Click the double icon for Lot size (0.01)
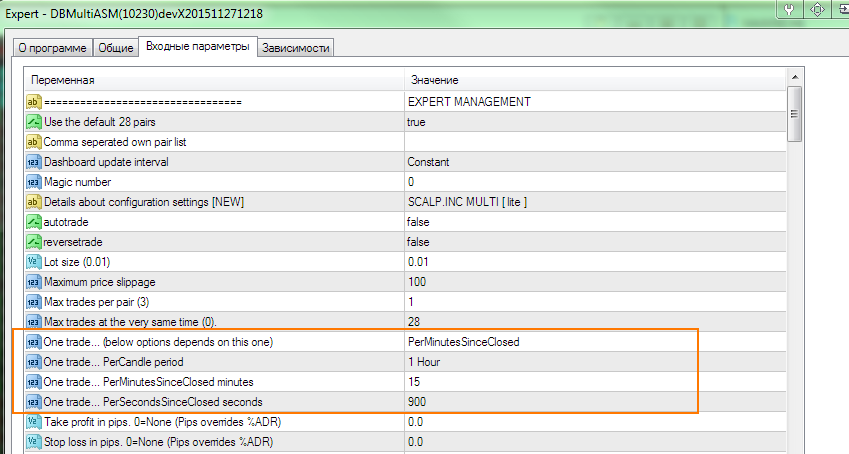Viewport: 849px width, 454px height. (34, 262)
